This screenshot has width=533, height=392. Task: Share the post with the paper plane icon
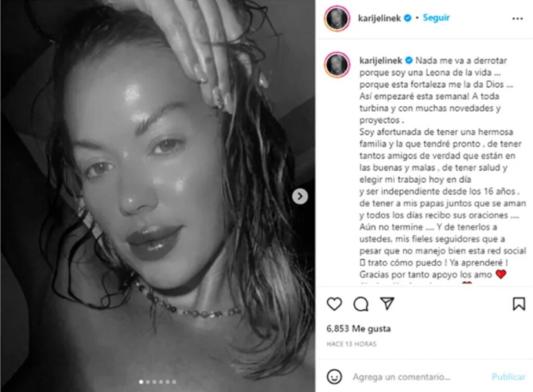click(387, 304)
